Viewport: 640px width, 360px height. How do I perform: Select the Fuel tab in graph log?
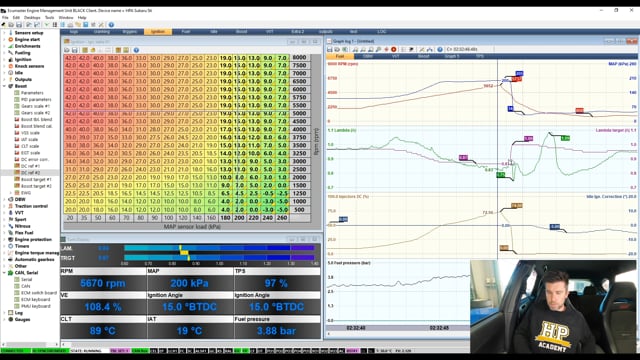[x=340, y=56]
